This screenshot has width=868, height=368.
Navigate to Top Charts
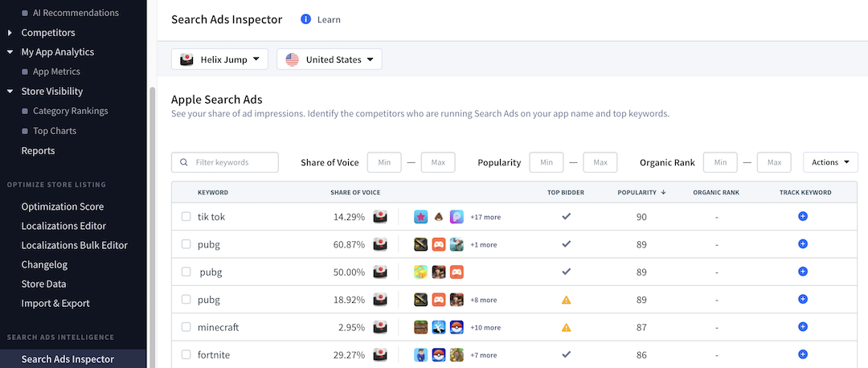pos(55,131)
